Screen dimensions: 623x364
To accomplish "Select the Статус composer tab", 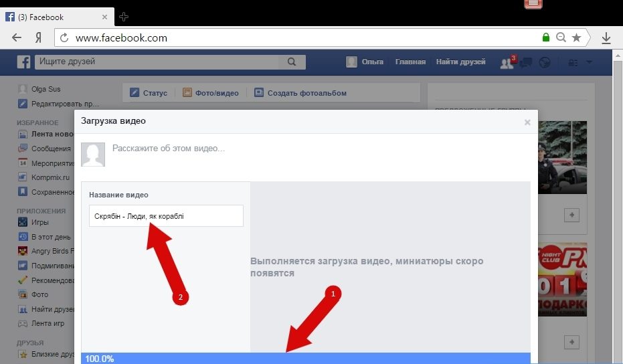I will [149, 93].
